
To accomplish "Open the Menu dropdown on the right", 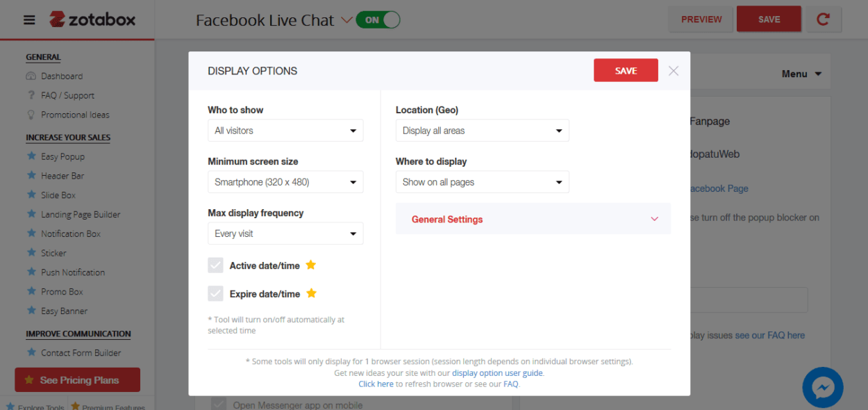I will click(x=801, y=74).
